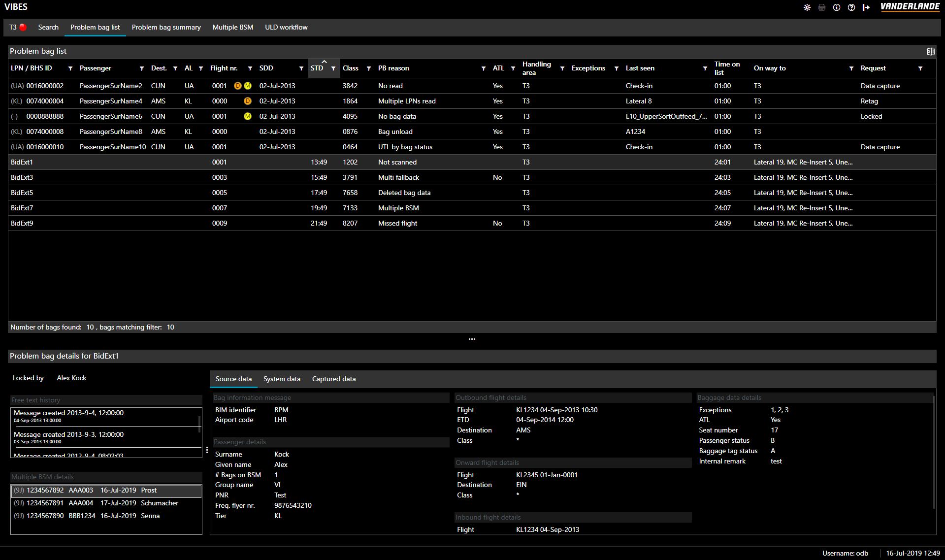
Task: Click the red T3 status indicator
Action: pyautogui.click(x=23, y=27)
